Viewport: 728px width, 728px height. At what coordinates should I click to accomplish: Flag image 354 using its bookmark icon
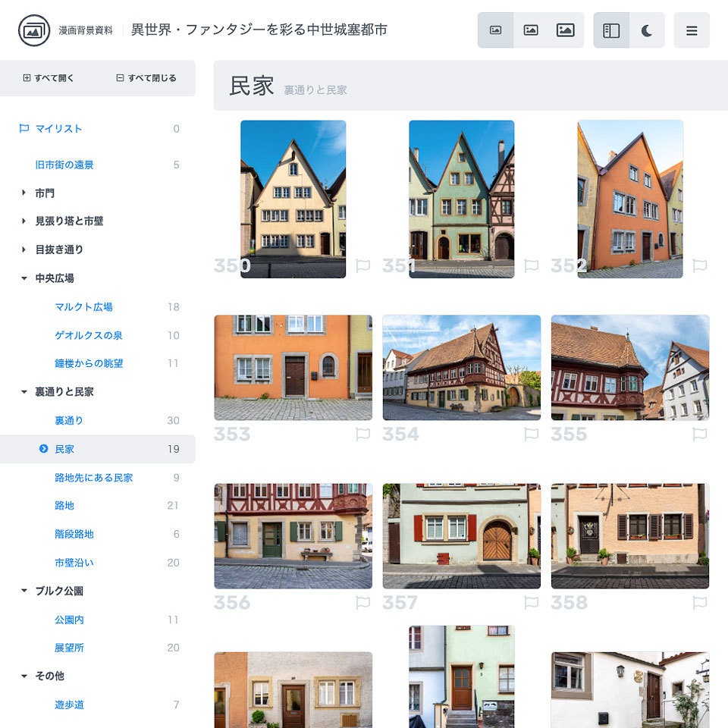pyautogui.click(x=532, y=435)
